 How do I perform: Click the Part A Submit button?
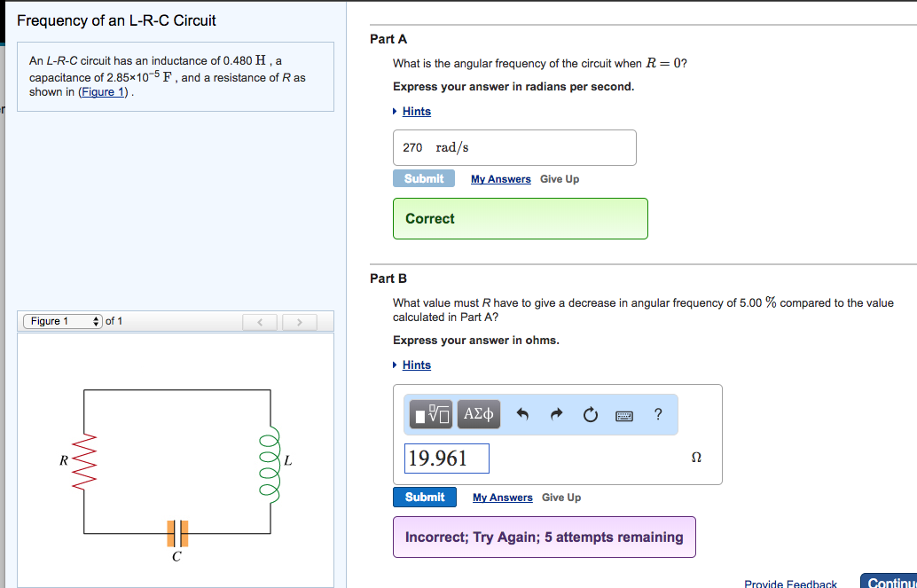pos(424,178)
